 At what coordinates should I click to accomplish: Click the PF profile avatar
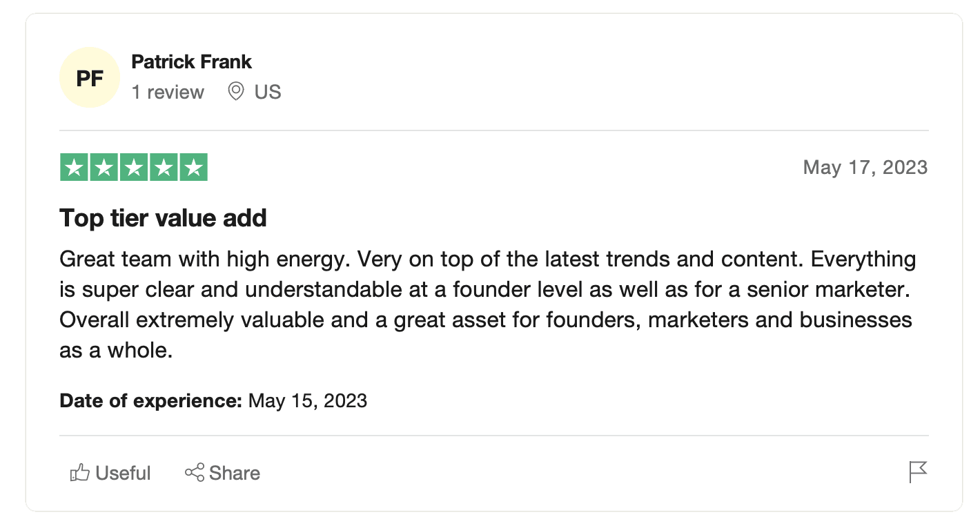pyautogui.click(x=90, y=78)
